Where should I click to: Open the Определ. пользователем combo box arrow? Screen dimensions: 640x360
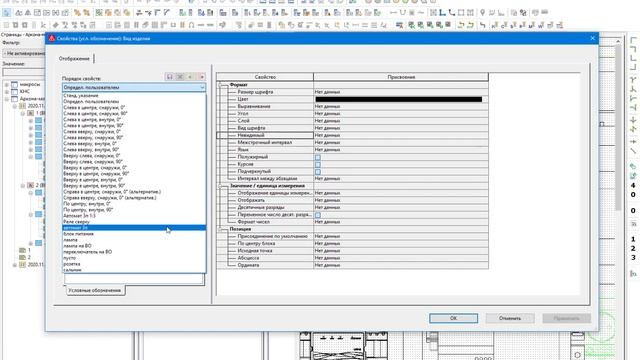point(202,87)
